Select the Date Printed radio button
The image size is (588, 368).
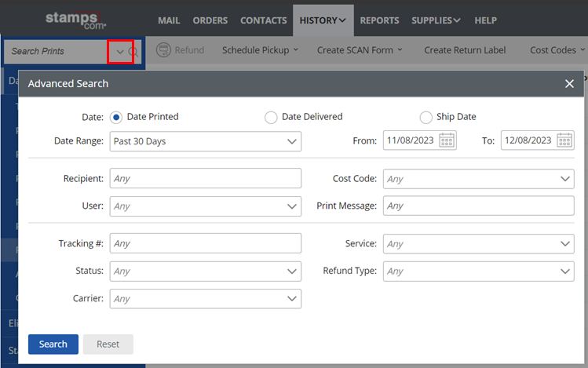(116, 117)
